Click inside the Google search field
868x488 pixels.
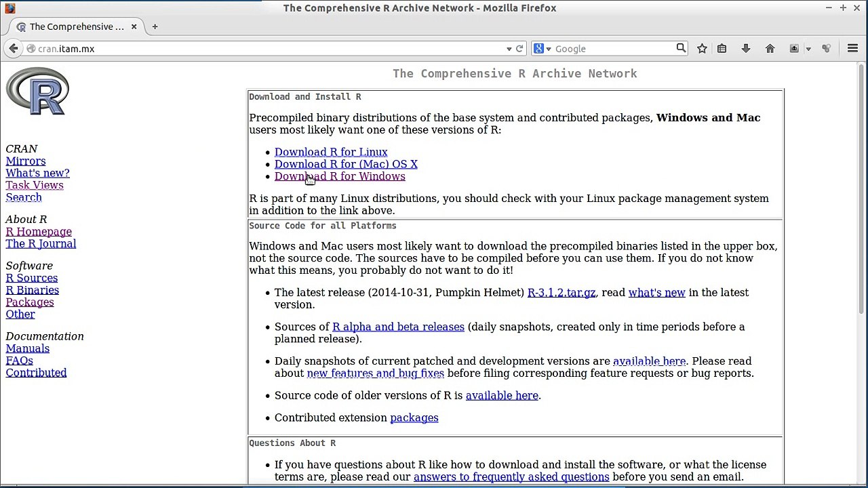click(x=614, y=49)
